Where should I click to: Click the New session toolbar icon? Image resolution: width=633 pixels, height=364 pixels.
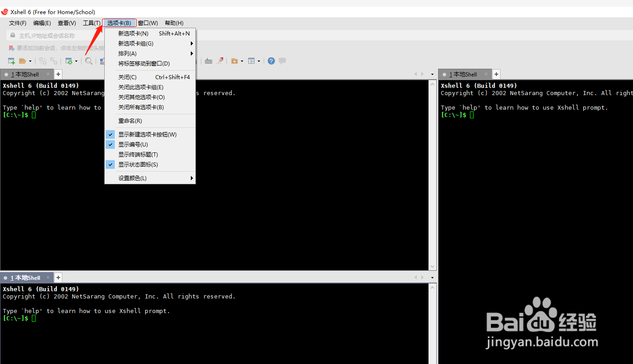point(12,61)
